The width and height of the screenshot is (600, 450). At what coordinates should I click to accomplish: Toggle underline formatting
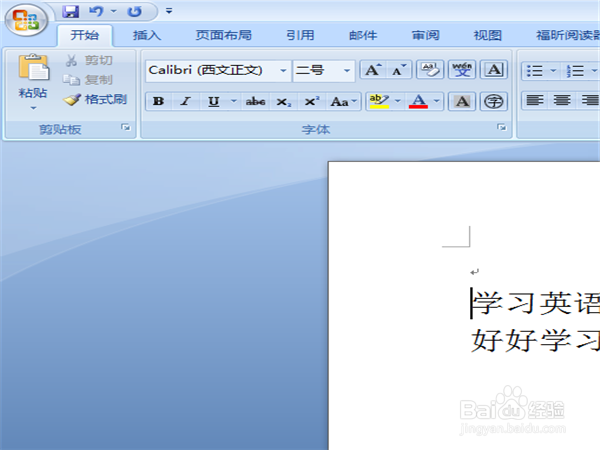click(x=214, y=101)
